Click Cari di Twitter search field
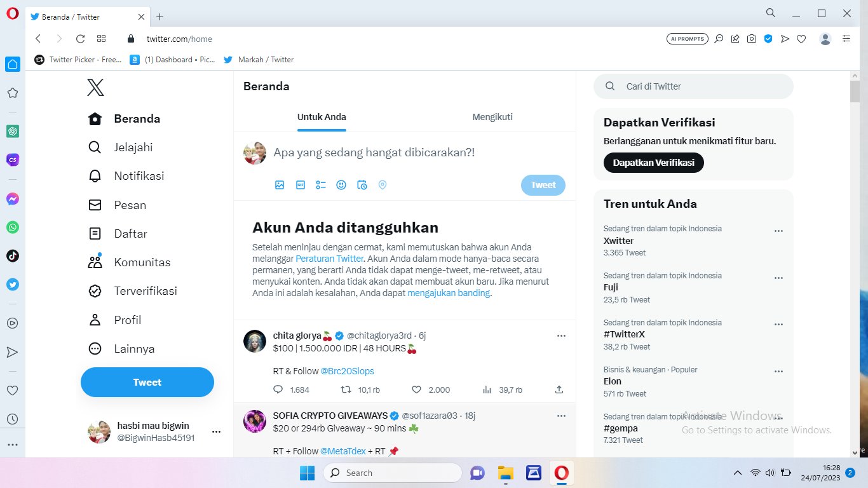This screenshot has width=868, height=488. pyautogui.click(x=693, y=86)
